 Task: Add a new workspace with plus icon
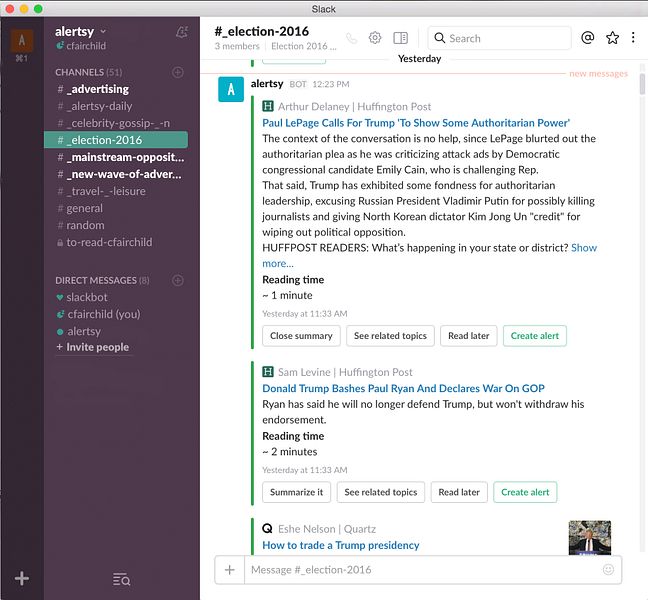pos(22,578)
